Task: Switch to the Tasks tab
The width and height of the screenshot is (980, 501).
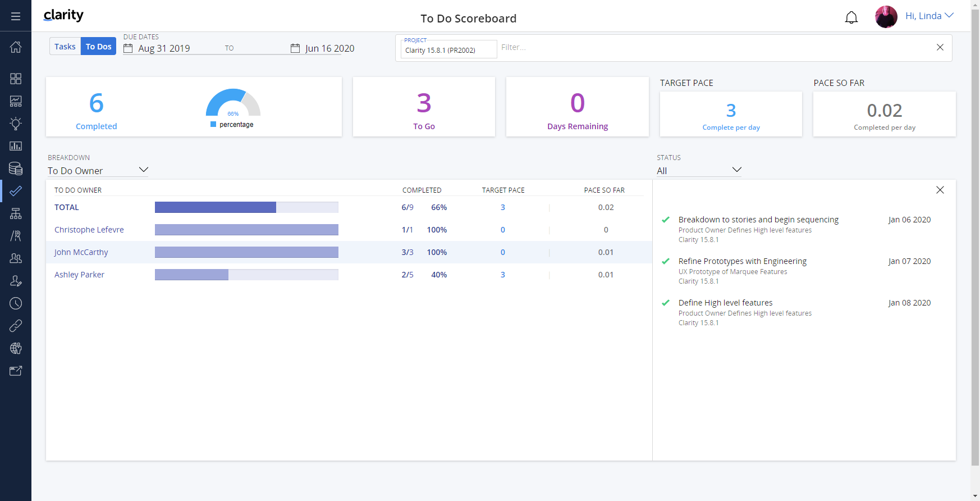Action: pos(65,47)
